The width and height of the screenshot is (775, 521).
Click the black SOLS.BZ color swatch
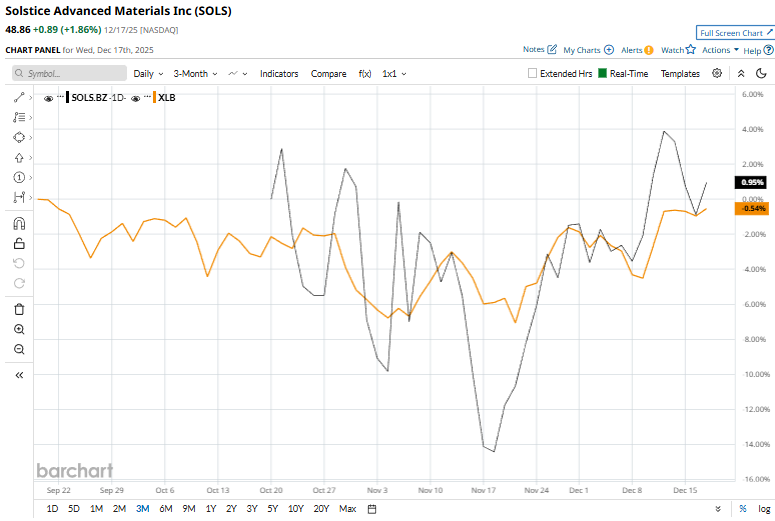coord(67,97)
